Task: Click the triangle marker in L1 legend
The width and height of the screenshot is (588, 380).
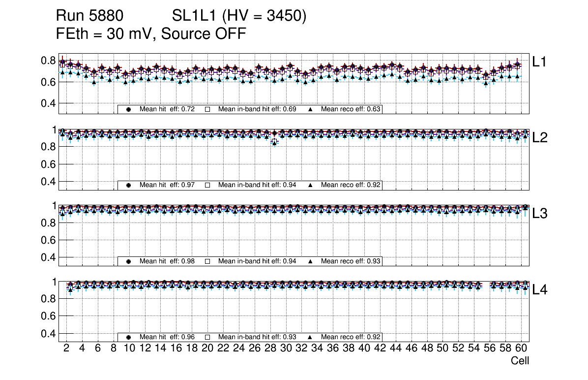Action: (x=311, y=109)
